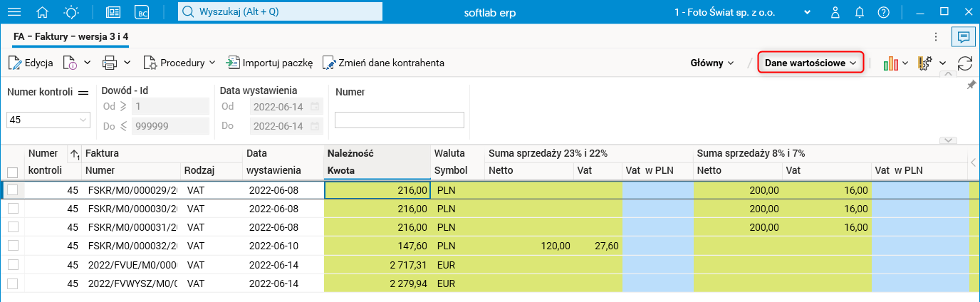
Task: Refresh the invoice list
Action: (x=965, y=63)
